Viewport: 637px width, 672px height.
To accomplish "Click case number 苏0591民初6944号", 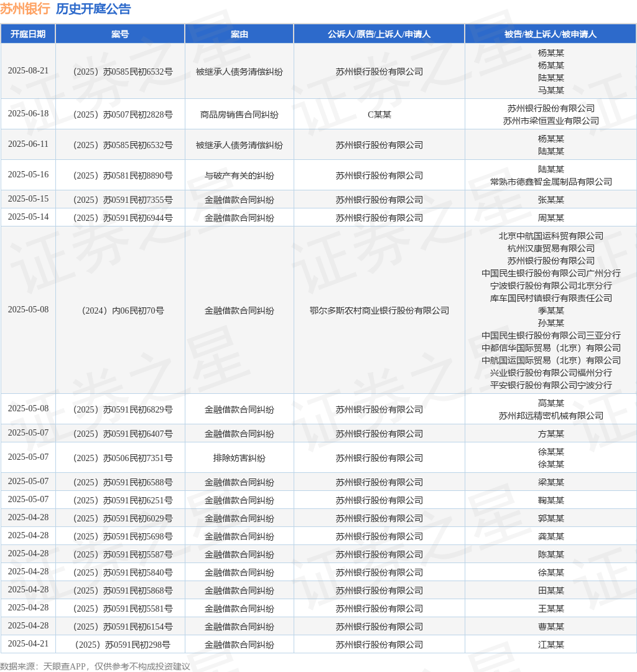I will (123, 218).
